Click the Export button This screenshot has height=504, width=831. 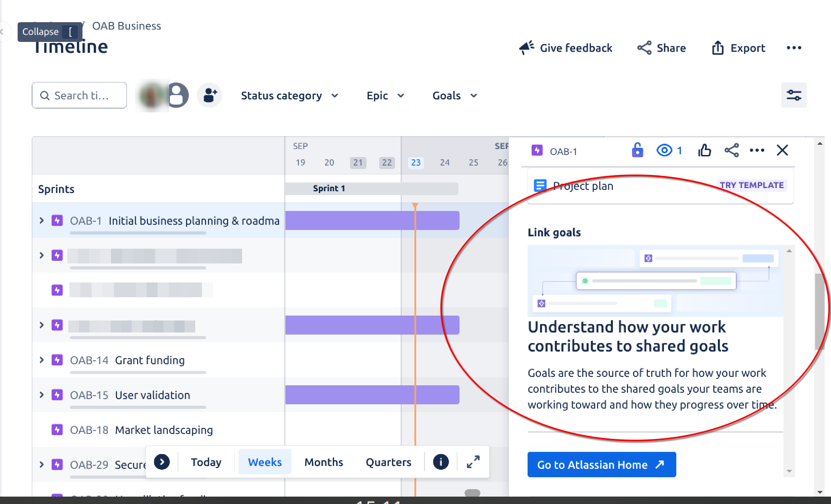click(738, 48)
